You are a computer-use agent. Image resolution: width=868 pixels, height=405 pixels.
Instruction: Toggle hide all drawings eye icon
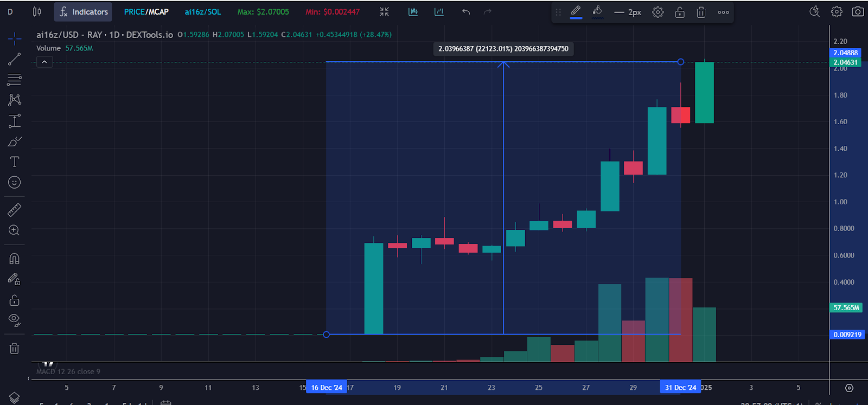tap(15, 320)
